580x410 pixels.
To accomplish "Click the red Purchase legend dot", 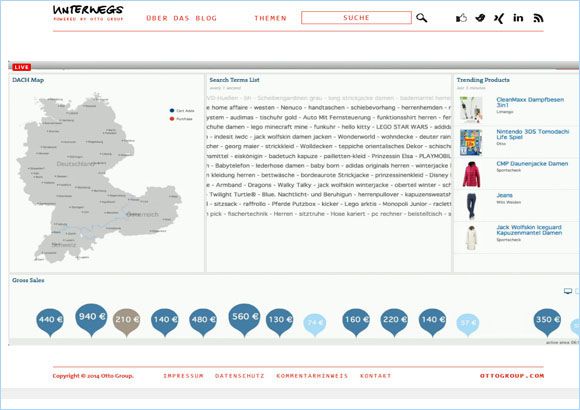I will click(172, 119).
